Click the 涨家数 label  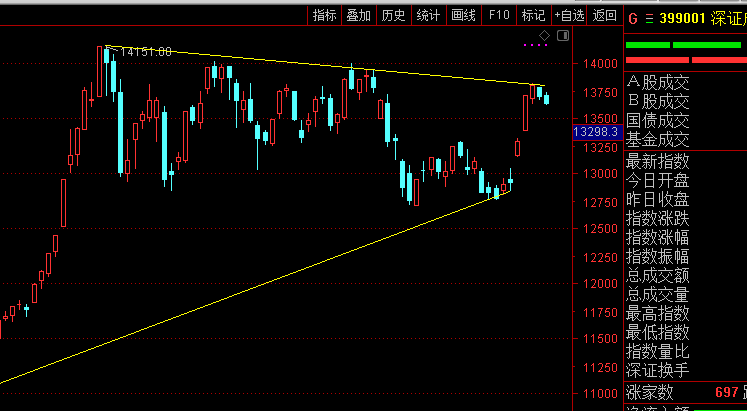[649, 392]
